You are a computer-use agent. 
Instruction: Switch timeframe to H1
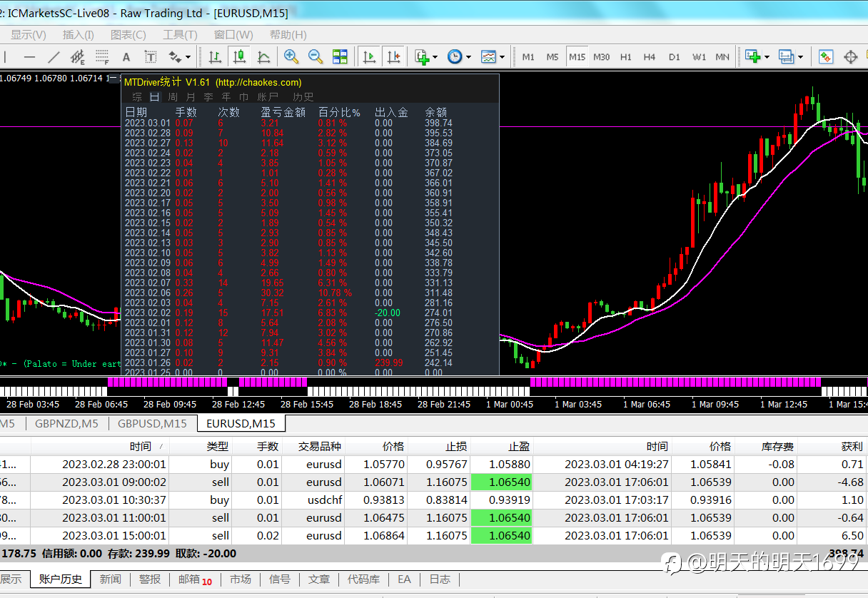(x=626, y=57)
